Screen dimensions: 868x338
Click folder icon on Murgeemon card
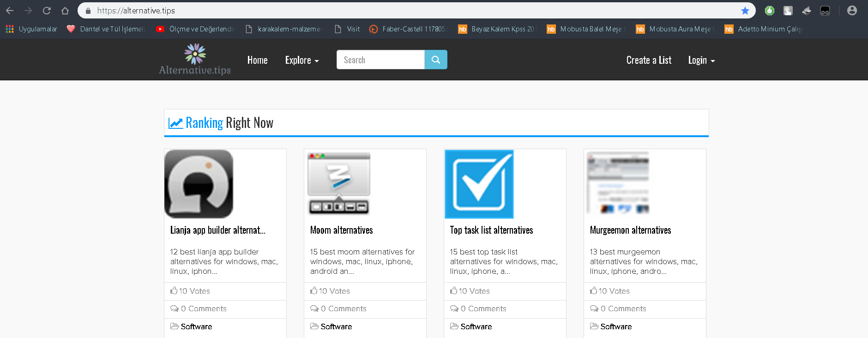pyautogui.click(x=594, y=326)
